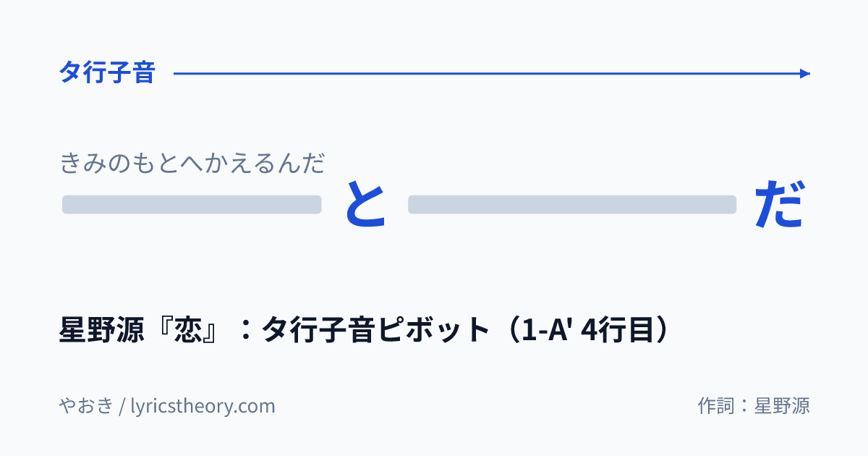
Task: Select the gray hiragana line きみのもとへかえるんだ
Action: (192, 164)
